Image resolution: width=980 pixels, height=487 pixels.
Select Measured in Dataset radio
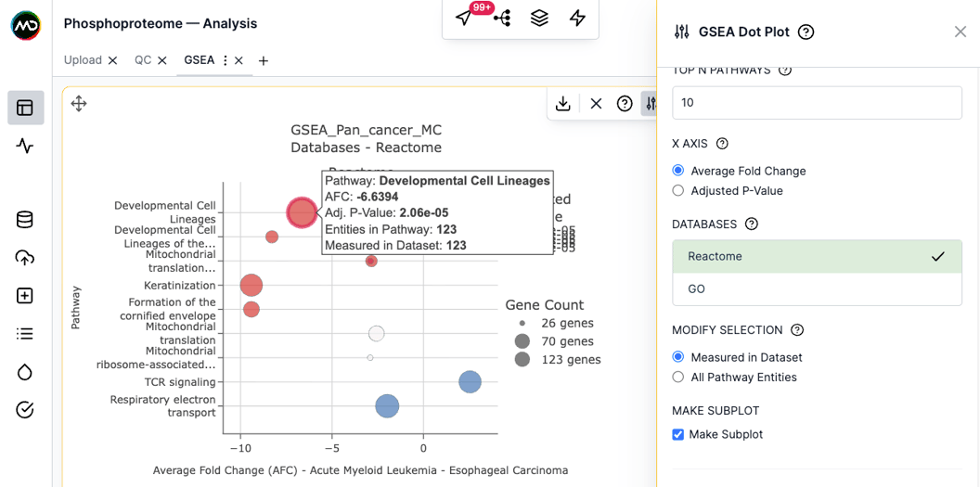pos(678,357)
